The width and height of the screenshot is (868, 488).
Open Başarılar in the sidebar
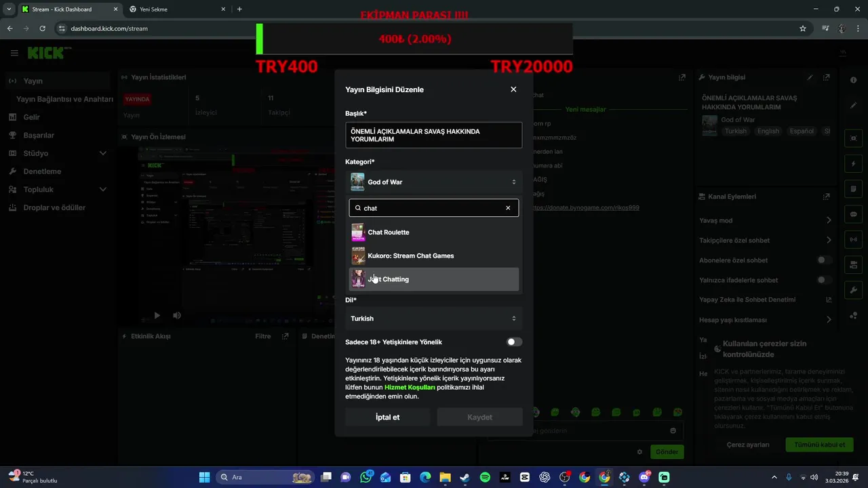[59, 136]
